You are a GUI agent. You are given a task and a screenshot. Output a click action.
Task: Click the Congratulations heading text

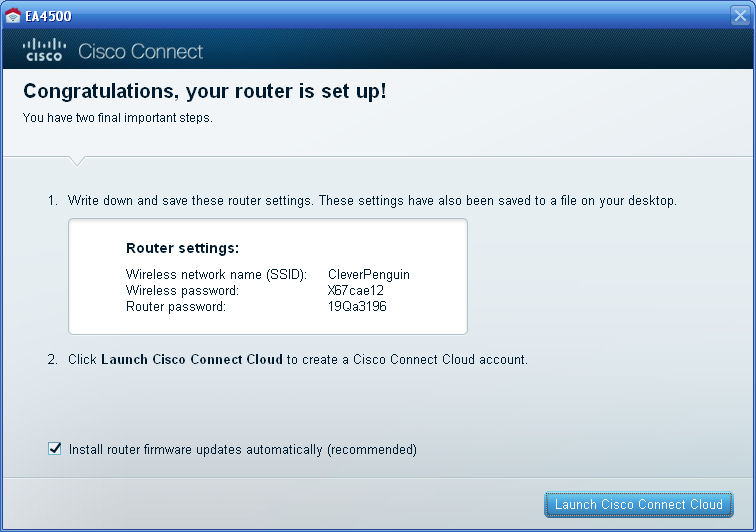click(x=205, y=91)
